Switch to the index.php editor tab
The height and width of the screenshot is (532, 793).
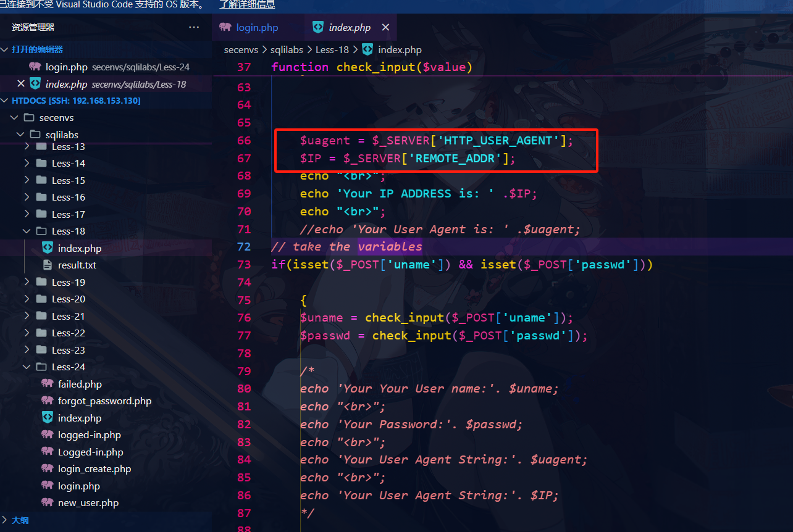[x=350, y=27]
